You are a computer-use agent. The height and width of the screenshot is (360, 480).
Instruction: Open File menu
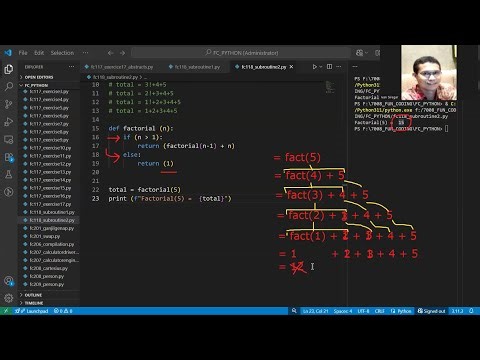tap(23, 53)
